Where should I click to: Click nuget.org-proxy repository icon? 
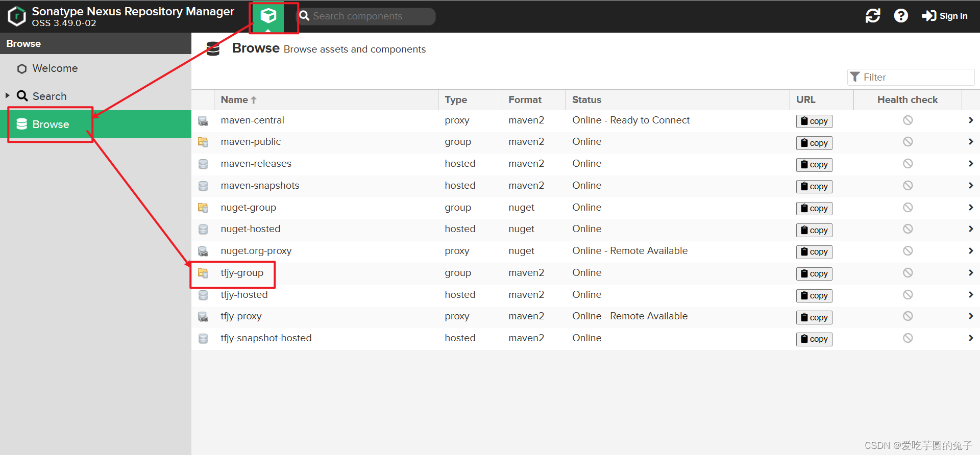203,251
